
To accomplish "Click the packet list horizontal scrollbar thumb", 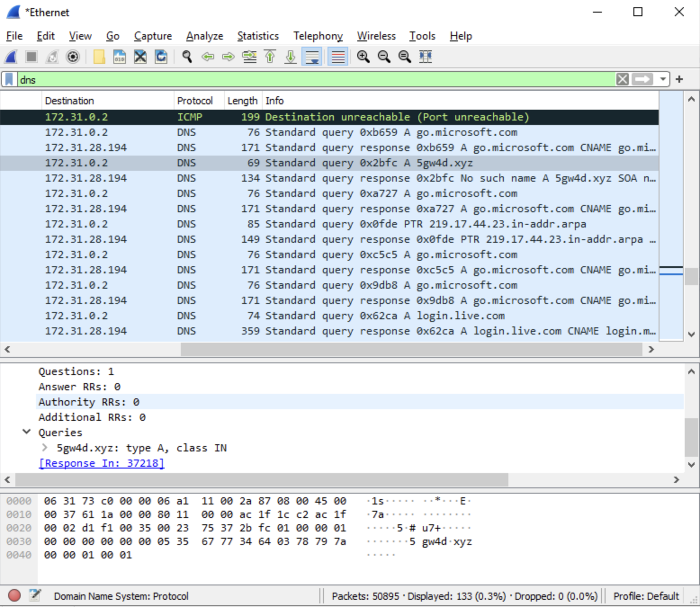I will (x=411, y=349).
